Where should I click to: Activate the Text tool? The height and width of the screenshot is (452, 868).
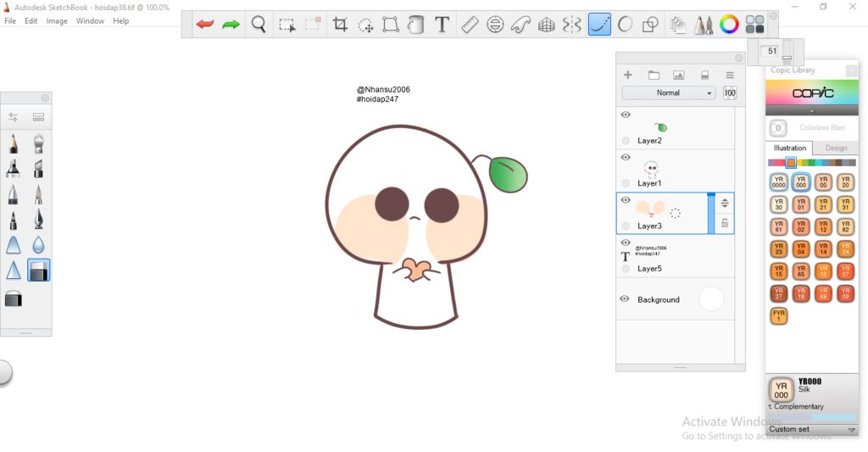coord(442,25)
